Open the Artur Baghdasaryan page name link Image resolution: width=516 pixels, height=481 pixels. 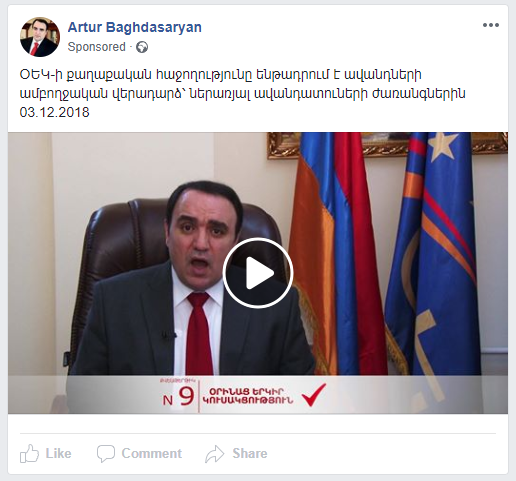click(135, 27)
